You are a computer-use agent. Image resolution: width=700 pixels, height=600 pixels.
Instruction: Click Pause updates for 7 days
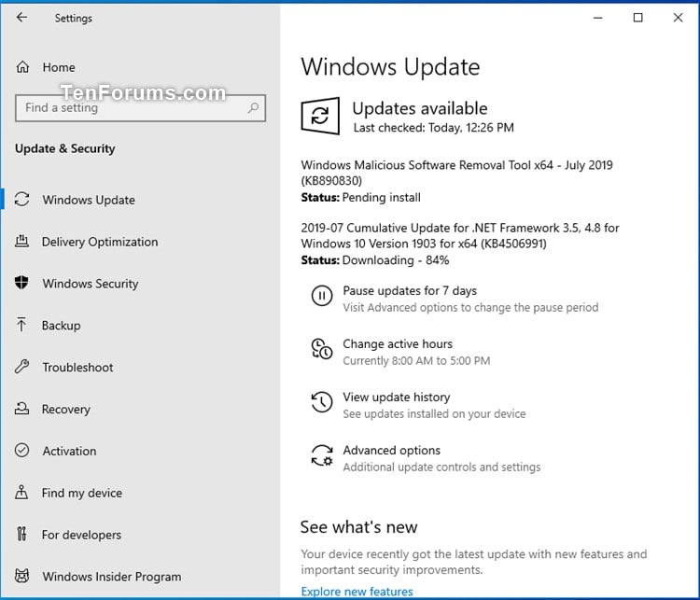tap(410, 291)
